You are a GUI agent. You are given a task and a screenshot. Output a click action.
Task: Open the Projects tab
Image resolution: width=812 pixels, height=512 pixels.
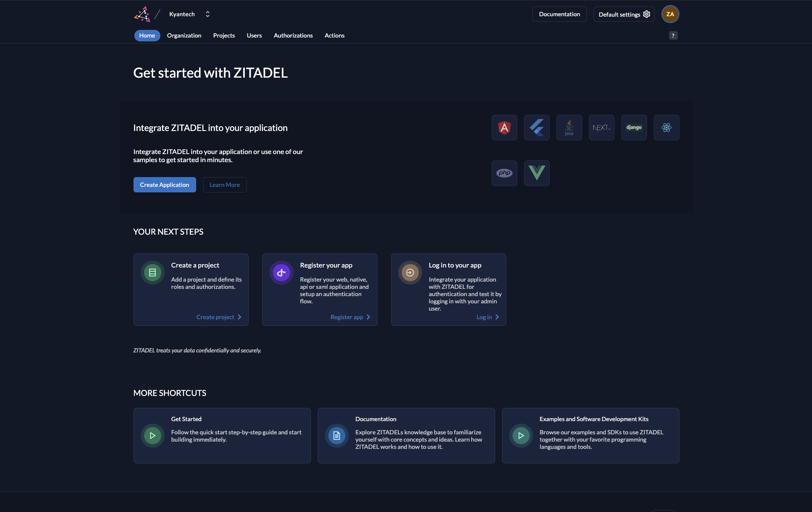(224, 35)
